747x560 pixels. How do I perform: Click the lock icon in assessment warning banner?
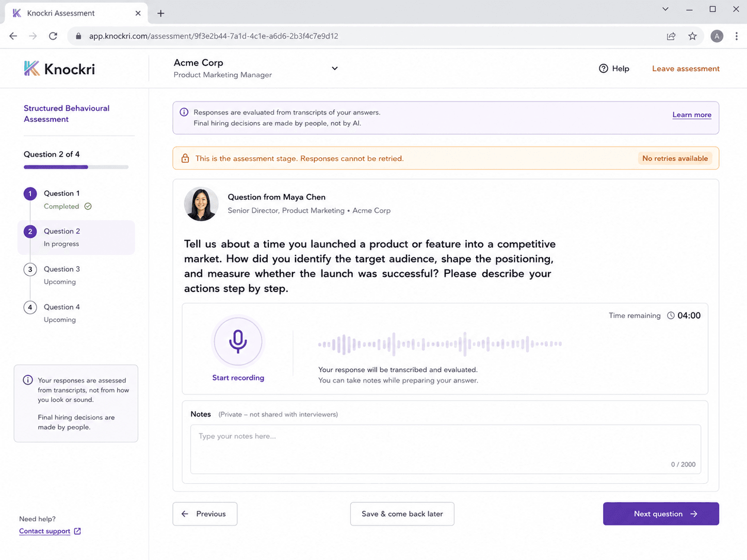[x=185, y=158]
